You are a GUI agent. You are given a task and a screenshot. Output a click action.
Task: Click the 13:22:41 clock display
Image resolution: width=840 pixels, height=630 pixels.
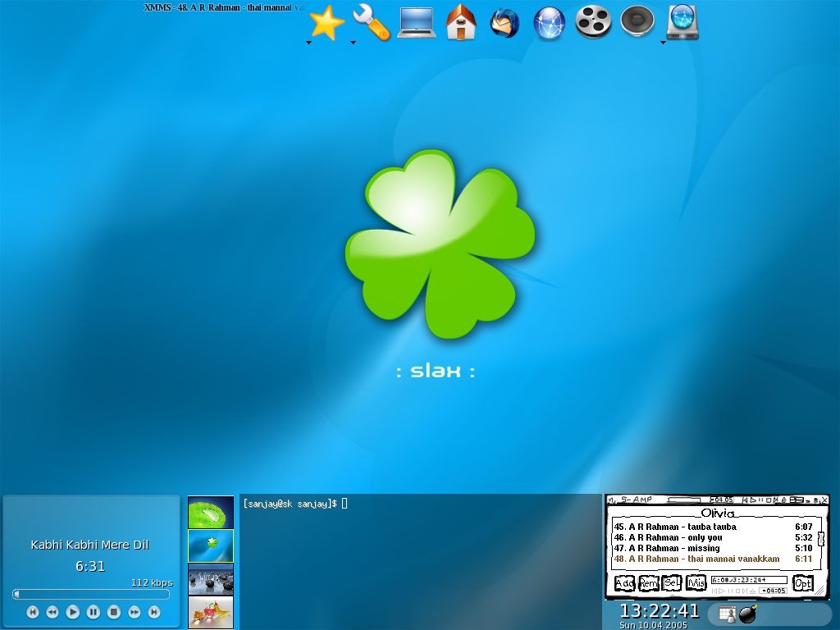click(x=660, y=610)
